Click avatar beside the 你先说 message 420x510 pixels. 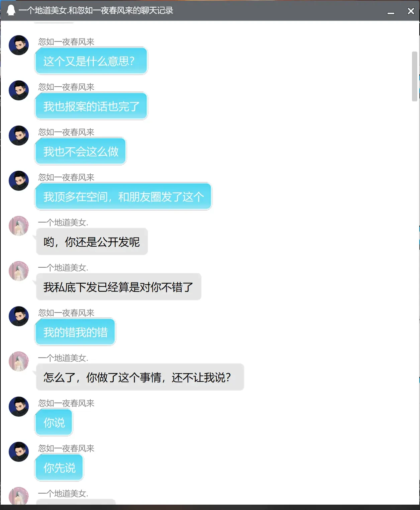pos(19,452)
